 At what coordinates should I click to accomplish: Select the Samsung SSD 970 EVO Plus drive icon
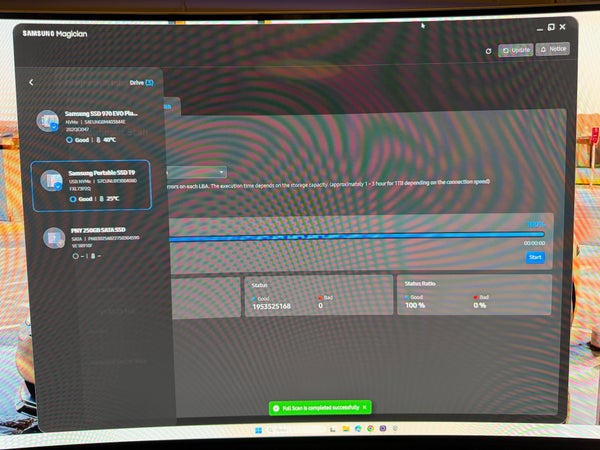pyautogui.click(x=48, y=121)
